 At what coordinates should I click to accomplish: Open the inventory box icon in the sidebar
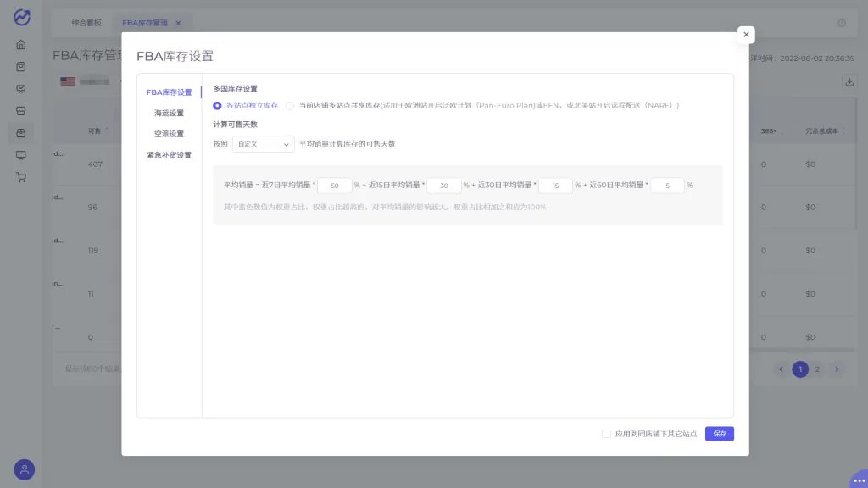[21, 133]
